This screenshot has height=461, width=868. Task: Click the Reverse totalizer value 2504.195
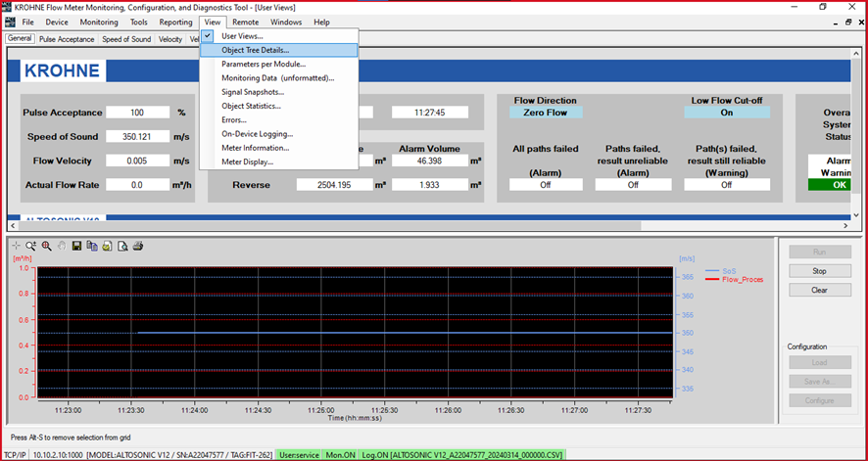point(334,185)
